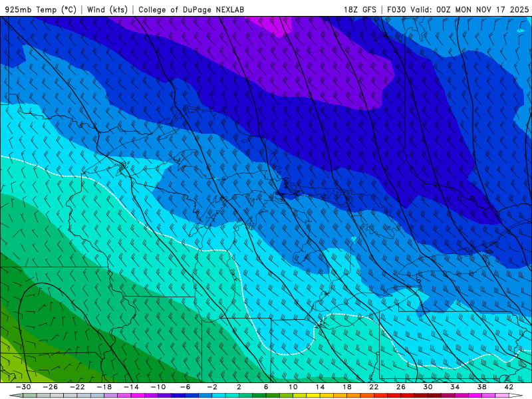Click the legend value 30

click(x=428, y=387)
